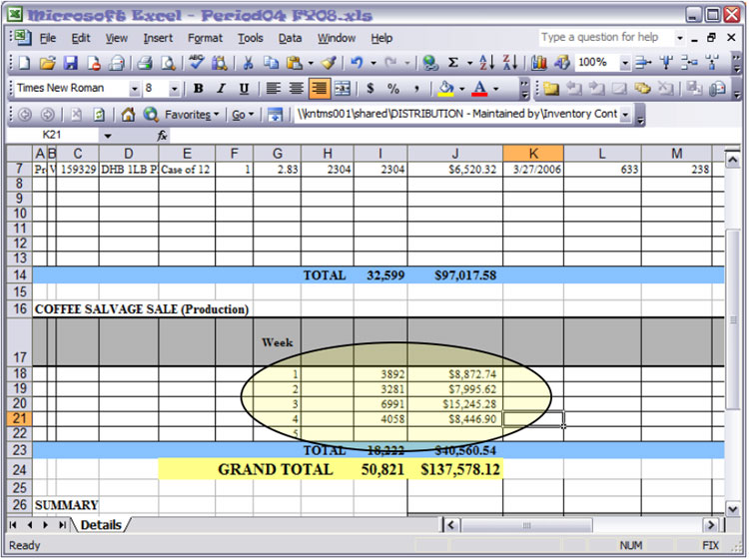749x560 pixels.
Task: Sort descending Z to A
Action: [x=509, y=63]
